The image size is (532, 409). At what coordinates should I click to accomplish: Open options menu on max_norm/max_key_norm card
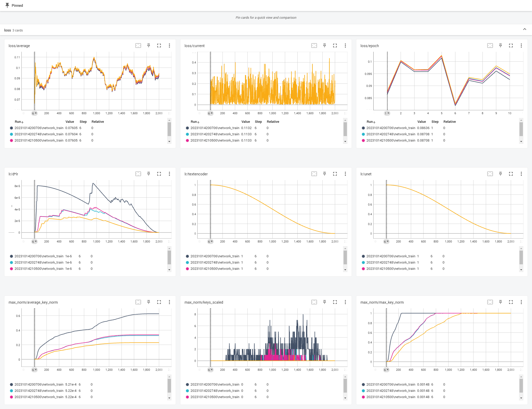tap(521, 302)
